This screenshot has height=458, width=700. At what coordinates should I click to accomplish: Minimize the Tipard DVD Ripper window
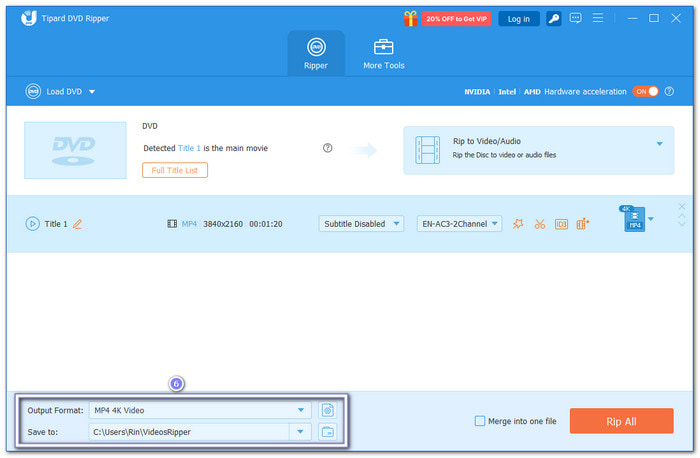pos(633,18)
